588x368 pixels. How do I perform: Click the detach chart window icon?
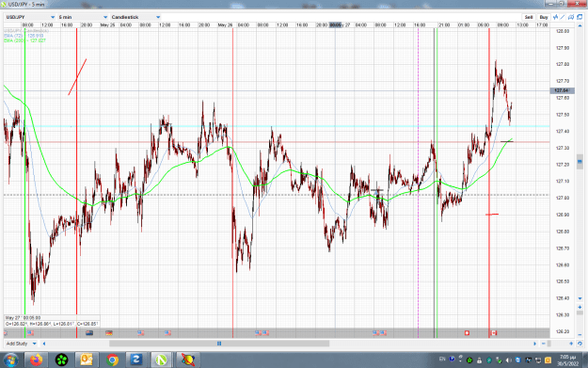pyautogui.click(x=580, y=17)
